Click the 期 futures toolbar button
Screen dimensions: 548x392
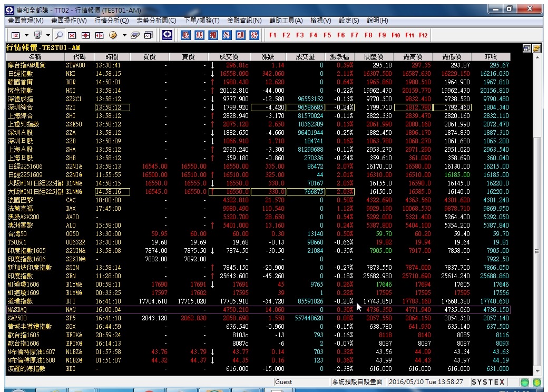point(200,35)
